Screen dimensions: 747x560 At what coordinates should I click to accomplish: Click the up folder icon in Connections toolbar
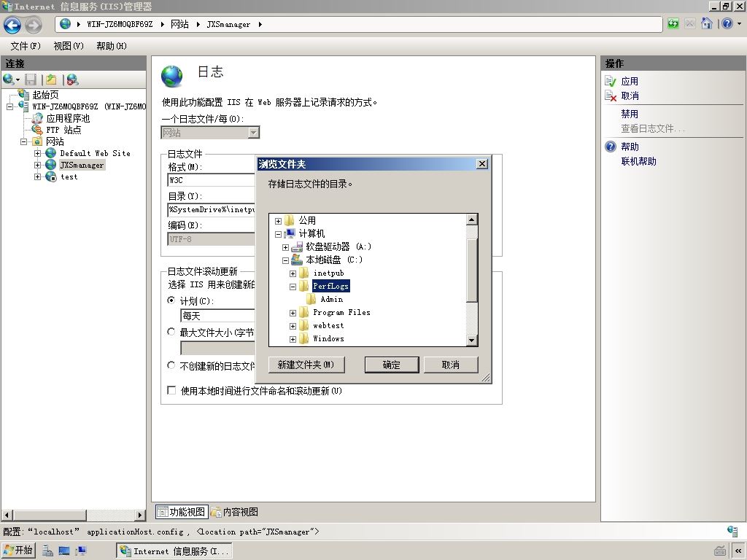pyautogui.click(x=51, y=79)
